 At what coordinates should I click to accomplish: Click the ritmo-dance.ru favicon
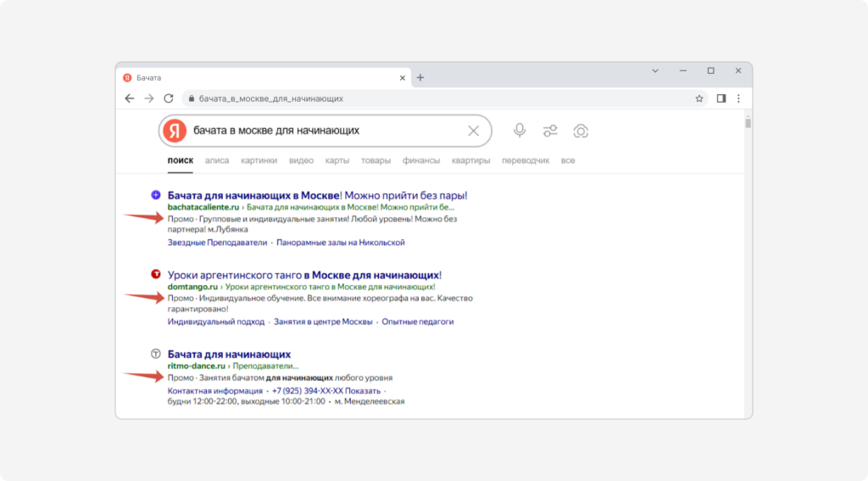coord(156,354)
